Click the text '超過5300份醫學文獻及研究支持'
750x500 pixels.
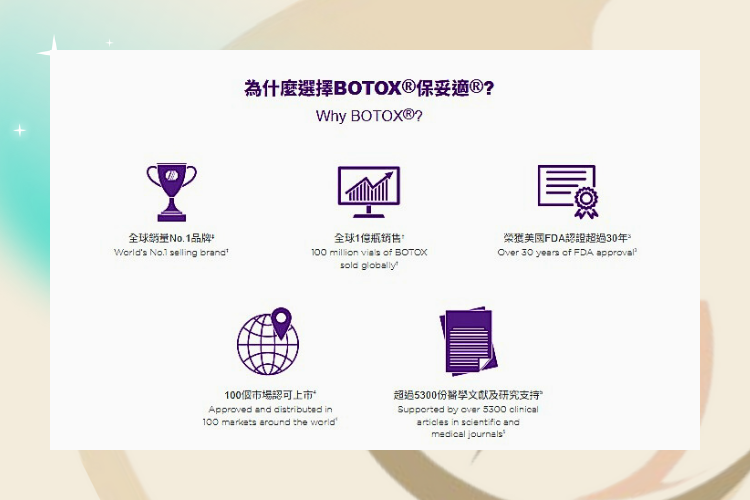click(x=468, y=395)
